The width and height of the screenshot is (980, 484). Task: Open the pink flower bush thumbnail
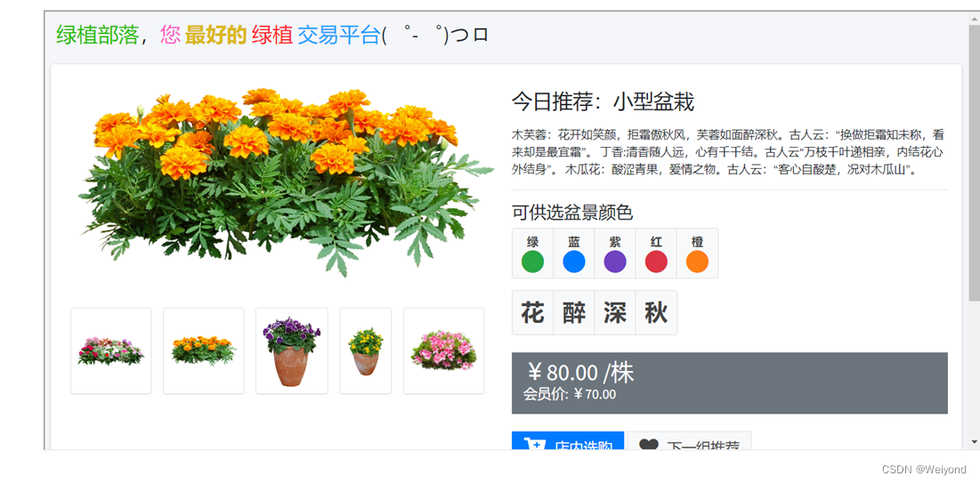[x=444, y=351]
